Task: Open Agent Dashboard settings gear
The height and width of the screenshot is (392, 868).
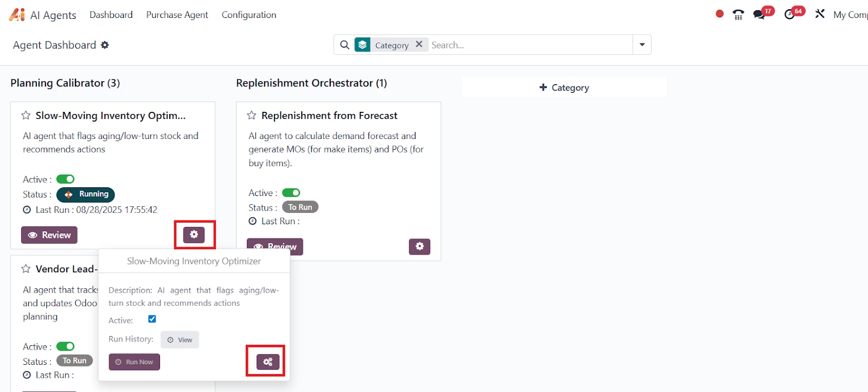Action: (105, 45)
